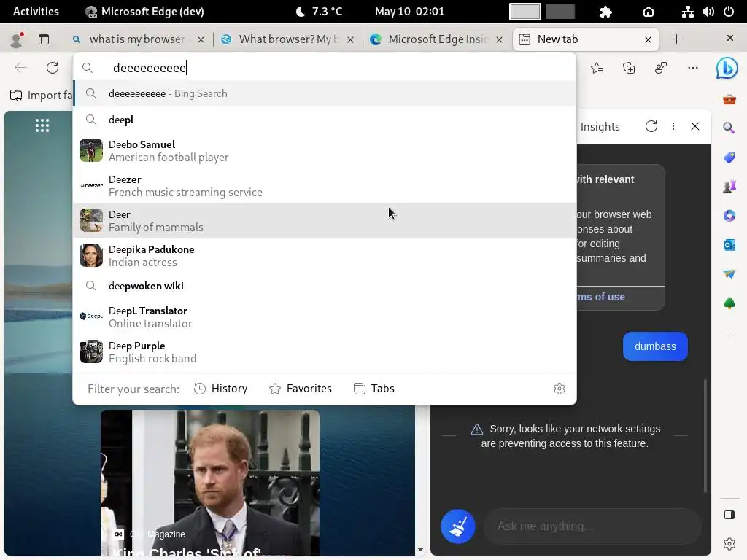Click the 'Ask me anything' chat input

click(x=592, y=526)
